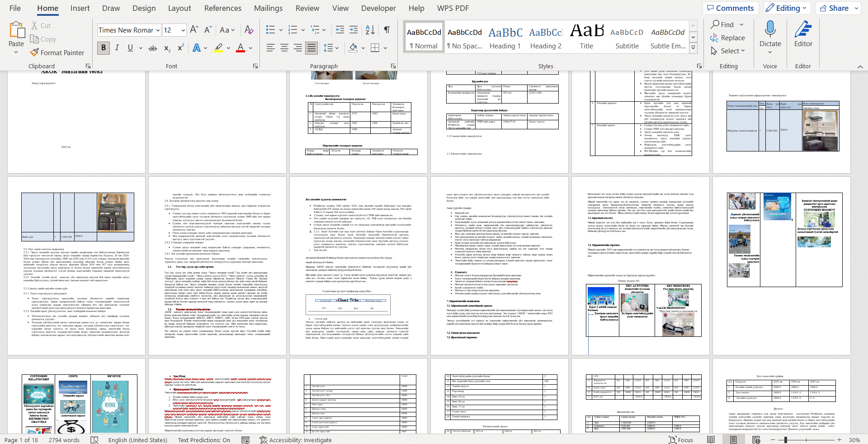The height and width of the screenshot is (444, 868).
Task: Click the Replace tool
Action: point(727,38)
